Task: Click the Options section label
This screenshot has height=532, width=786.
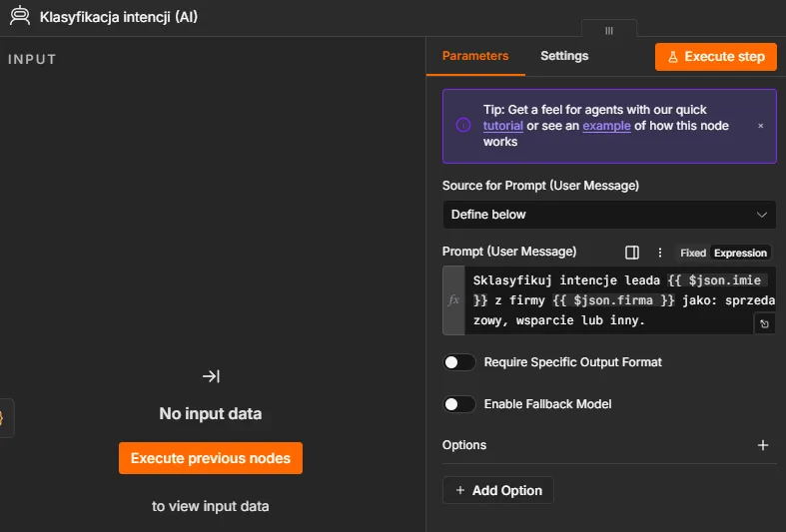Action: [464, 445]
